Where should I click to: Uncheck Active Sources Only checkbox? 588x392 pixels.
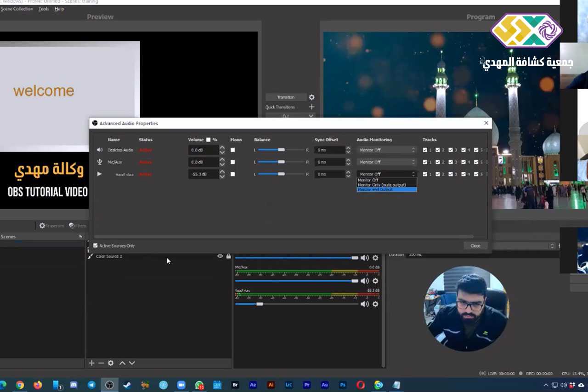pos(96,246)
